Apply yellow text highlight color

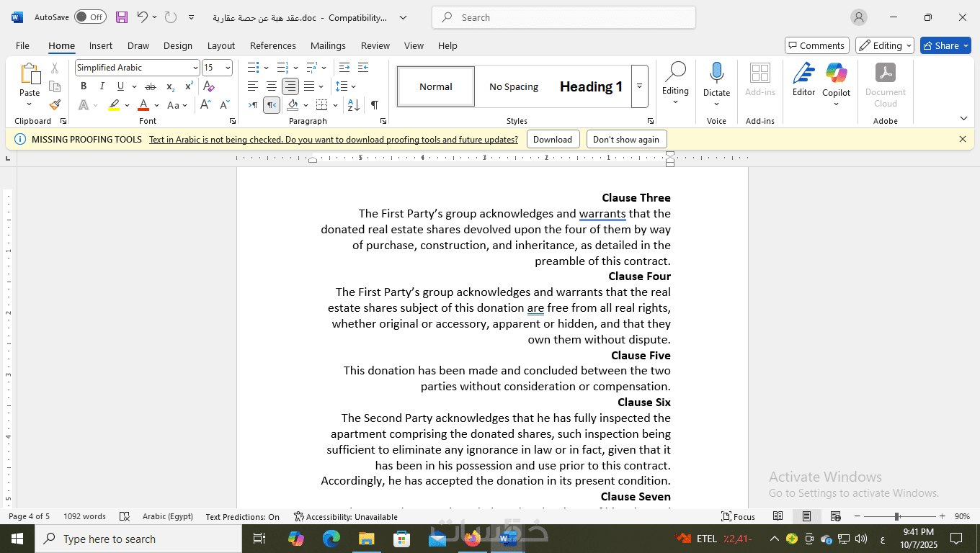[114, 105]
